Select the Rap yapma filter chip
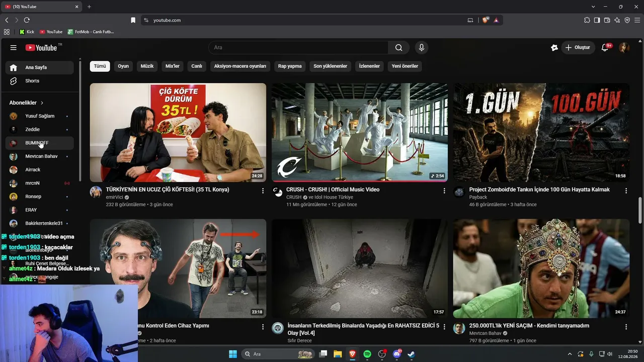 [x=290, y=66]
